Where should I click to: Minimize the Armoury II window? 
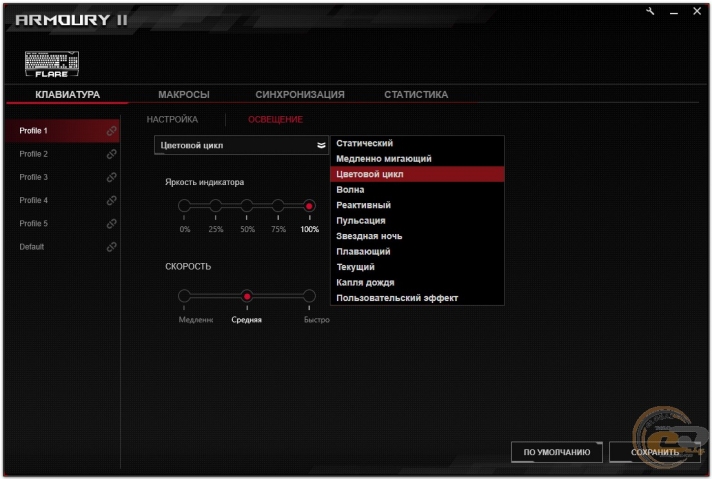(x=674, y=12)
